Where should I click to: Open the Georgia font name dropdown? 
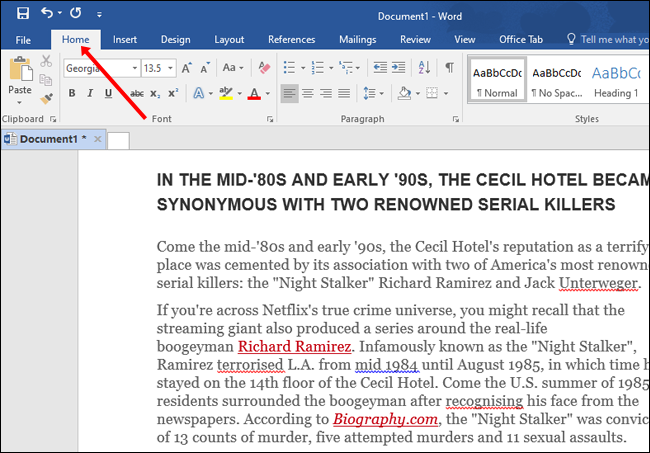point(134,68)
